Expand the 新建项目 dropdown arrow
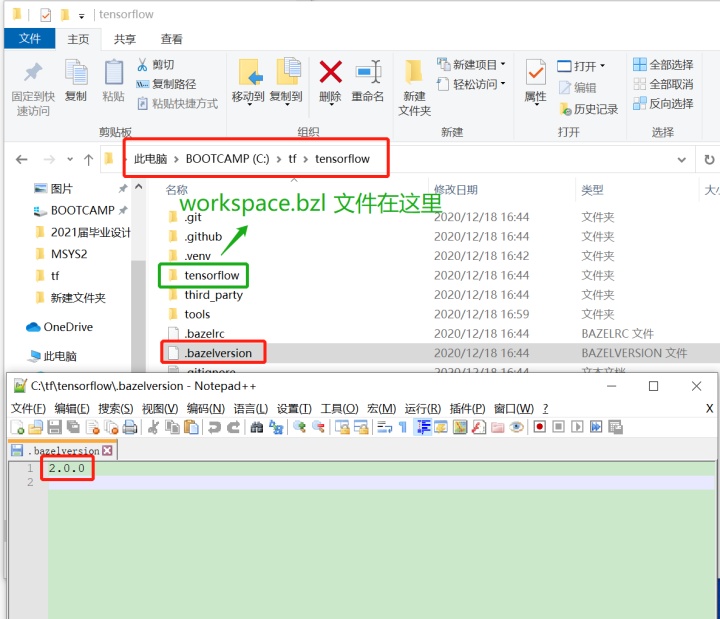The height and width of the screenshot is (619, 720). click(503, 64)
